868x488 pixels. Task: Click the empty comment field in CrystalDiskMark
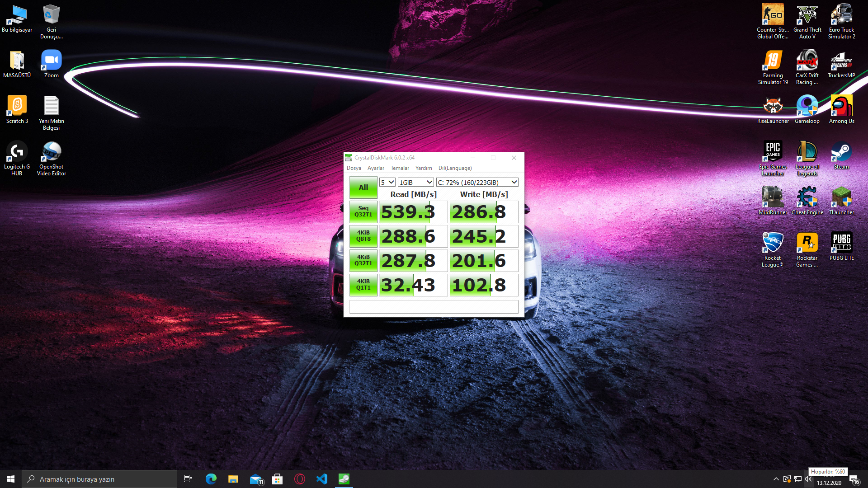coord(434,307)
